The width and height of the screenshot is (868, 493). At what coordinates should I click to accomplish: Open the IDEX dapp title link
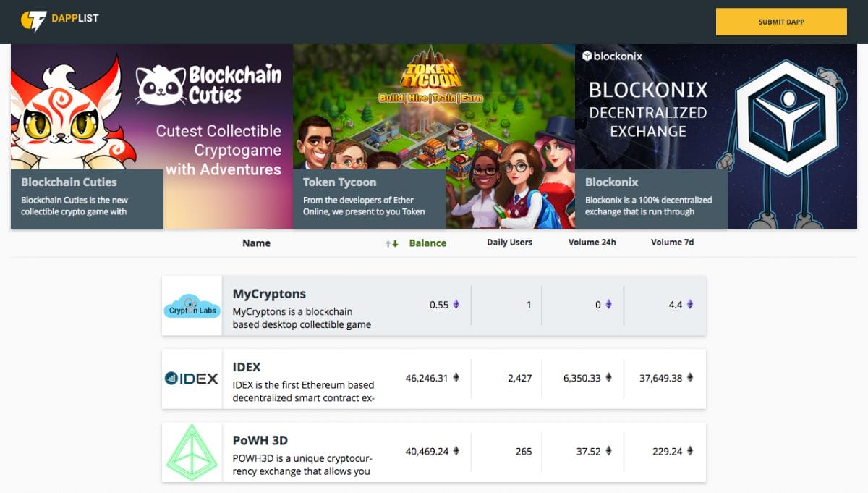247,367
